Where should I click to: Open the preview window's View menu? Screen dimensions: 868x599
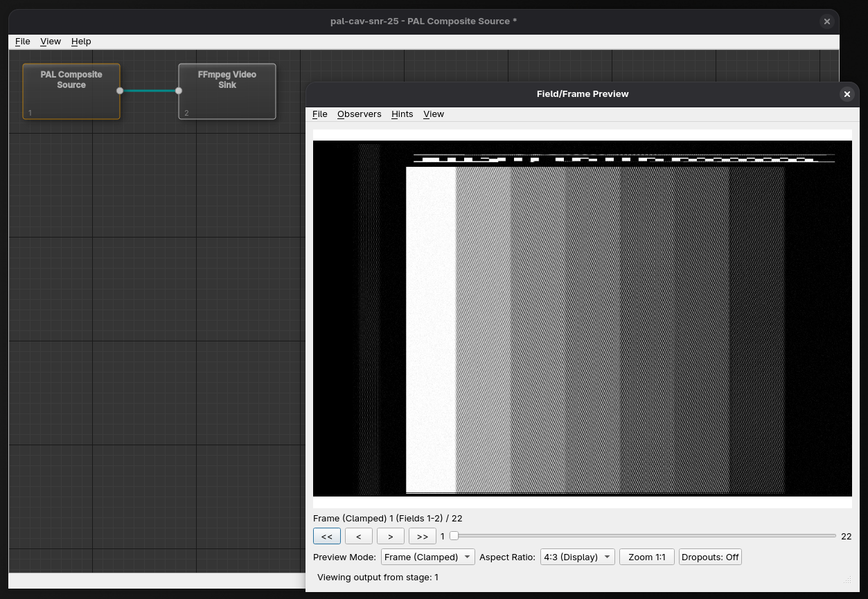pyautogui.click(x=434, y=114)
